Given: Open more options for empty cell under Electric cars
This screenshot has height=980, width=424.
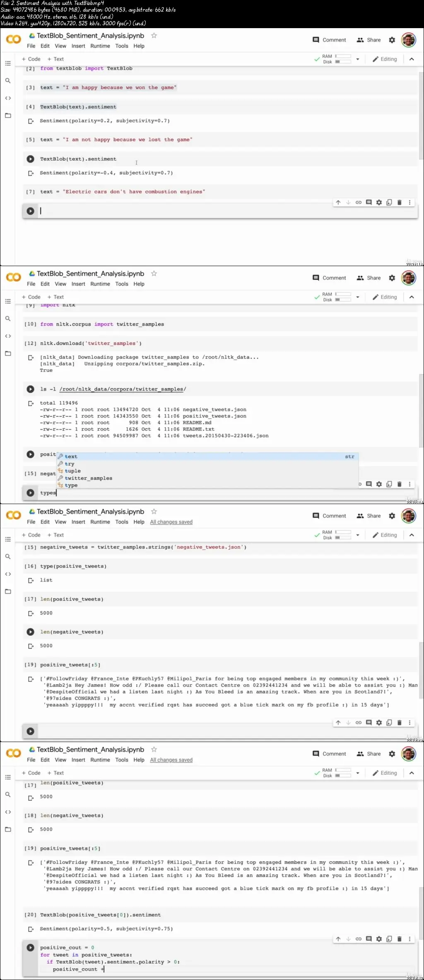Looking at the screenshot, I should (410, 202).
